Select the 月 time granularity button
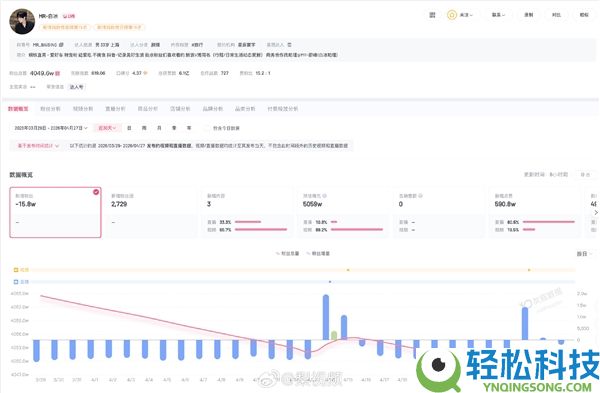This screenshot has width=600, height=393. point(159,128)
